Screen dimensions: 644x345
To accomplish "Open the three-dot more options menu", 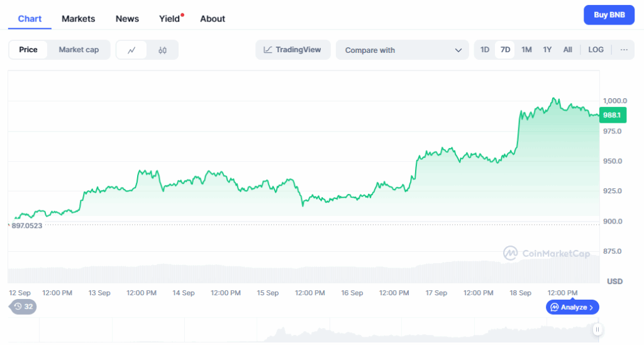I will coord(624,50).
